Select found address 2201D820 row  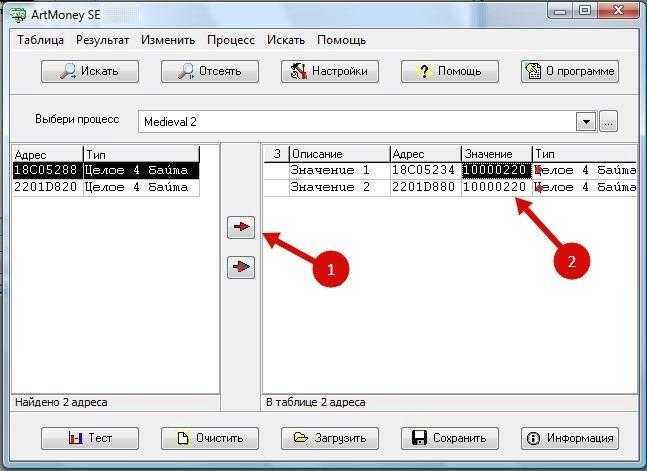tap(106, 187)
